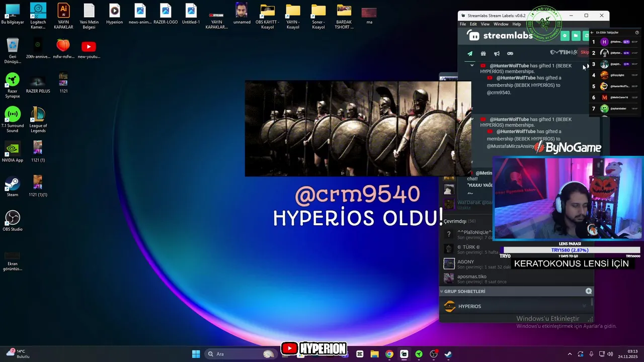Screen dimensions: 644x362
Task: Open Yeni Metin Belgesi text file
Action: point(89,16)
